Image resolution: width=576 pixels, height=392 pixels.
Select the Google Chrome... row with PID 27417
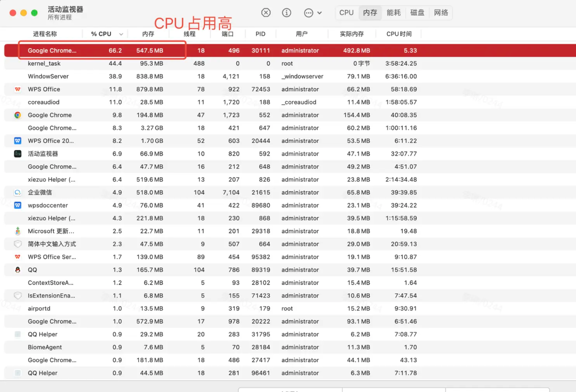(x=290, y=360)
